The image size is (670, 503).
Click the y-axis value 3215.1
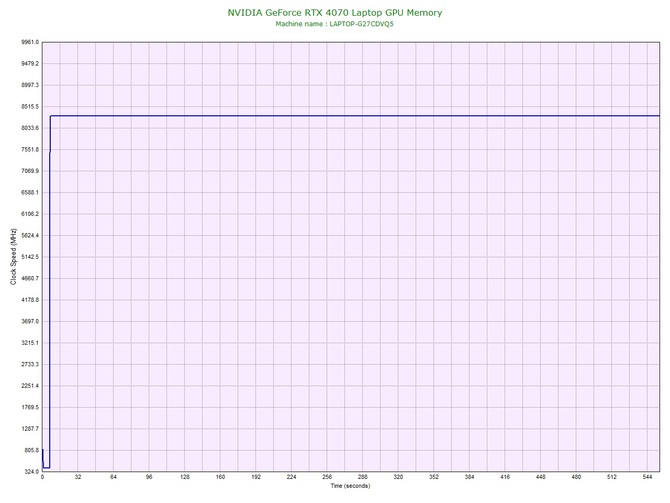30,343
